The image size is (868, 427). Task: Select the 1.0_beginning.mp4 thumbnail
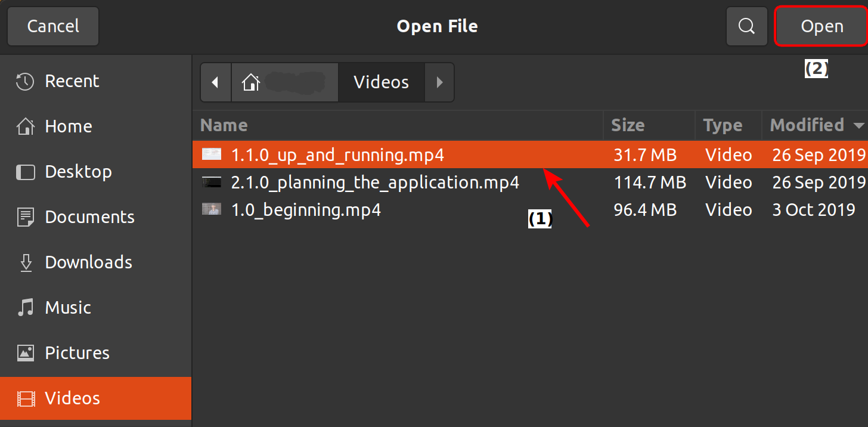tap(212, 210)
